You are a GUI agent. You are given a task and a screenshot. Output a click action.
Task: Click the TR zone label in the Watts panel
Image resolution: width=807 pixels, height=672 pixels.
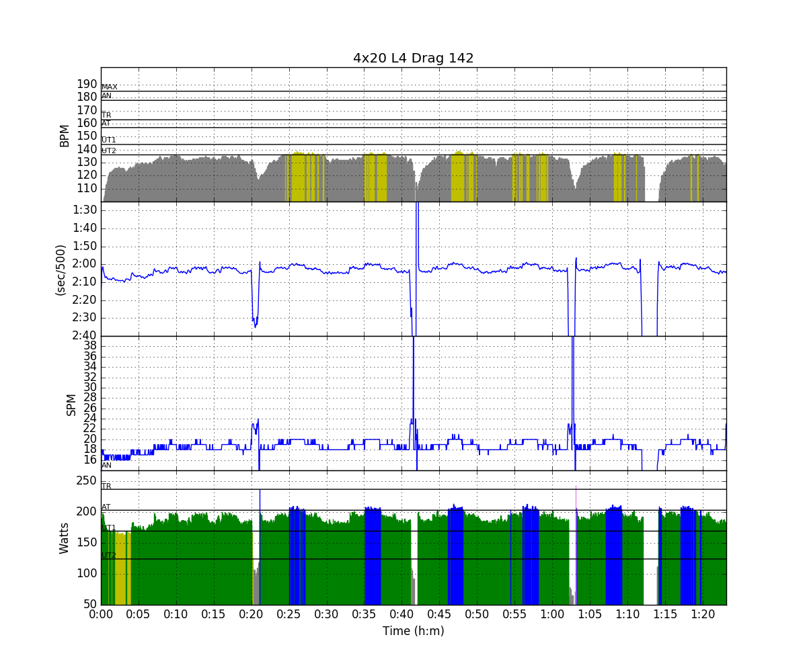click(106, 486)
